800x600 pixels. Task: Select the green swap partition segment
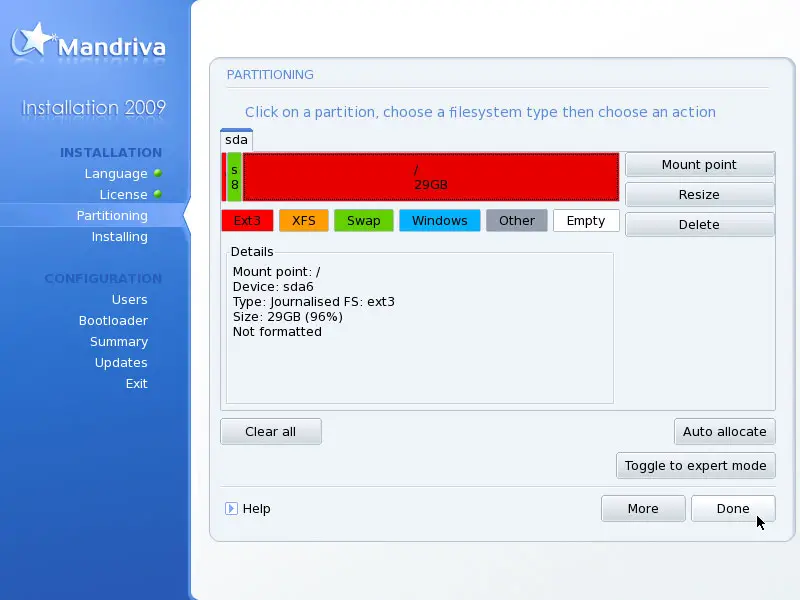234,177
